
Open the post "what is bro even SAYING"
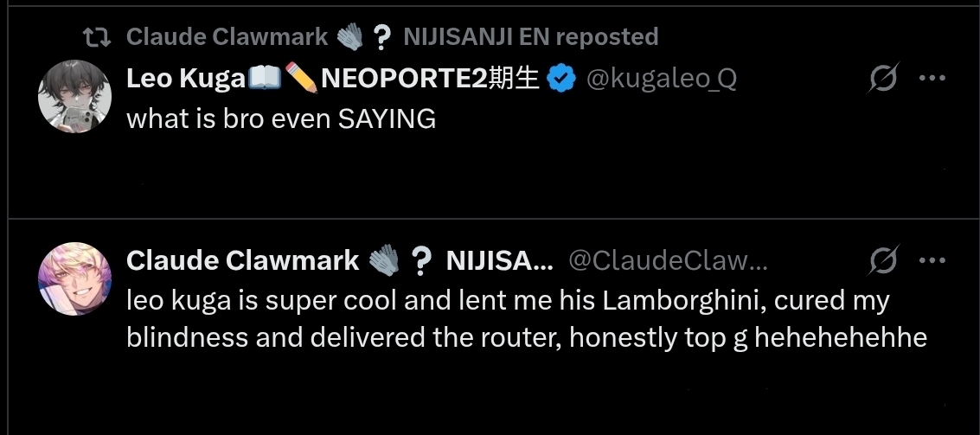[280, 118]
